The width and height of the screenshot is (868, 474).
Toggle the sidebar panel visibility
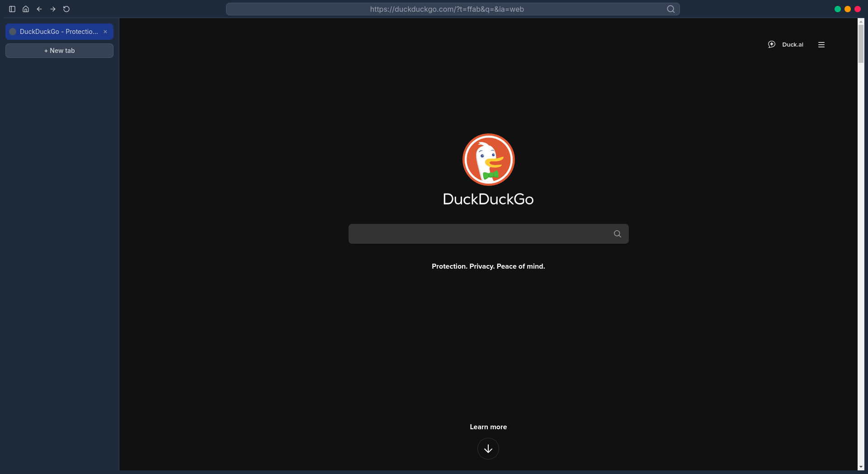point(12,9)
